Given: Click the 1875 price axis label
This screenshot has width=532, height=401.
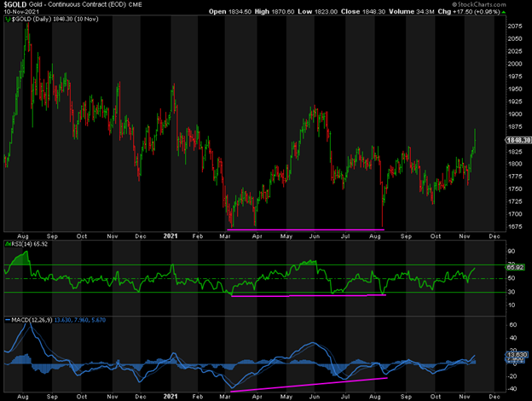Looking at the screenshot, I should tap(515, 126).
